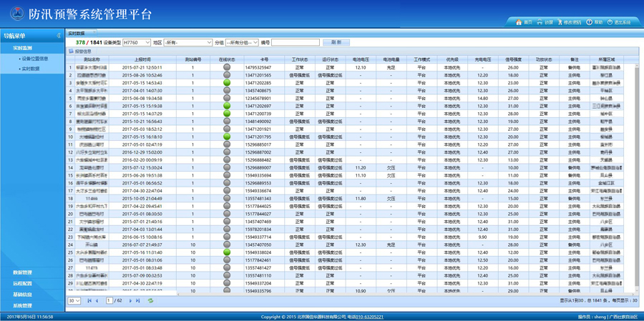Collapse the 导航菜单 navigation panel

tap(59, 36)
